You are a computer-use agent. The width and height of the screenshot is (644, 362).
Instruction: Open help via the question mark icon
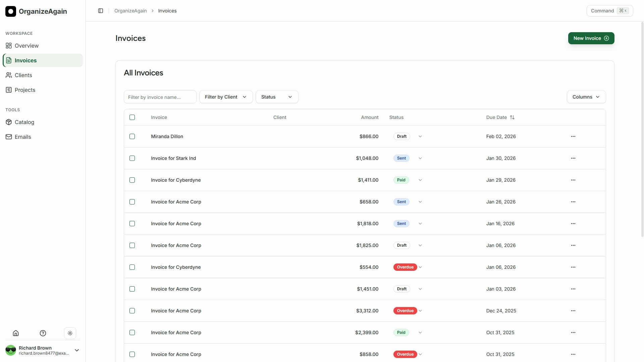[43, 333]
